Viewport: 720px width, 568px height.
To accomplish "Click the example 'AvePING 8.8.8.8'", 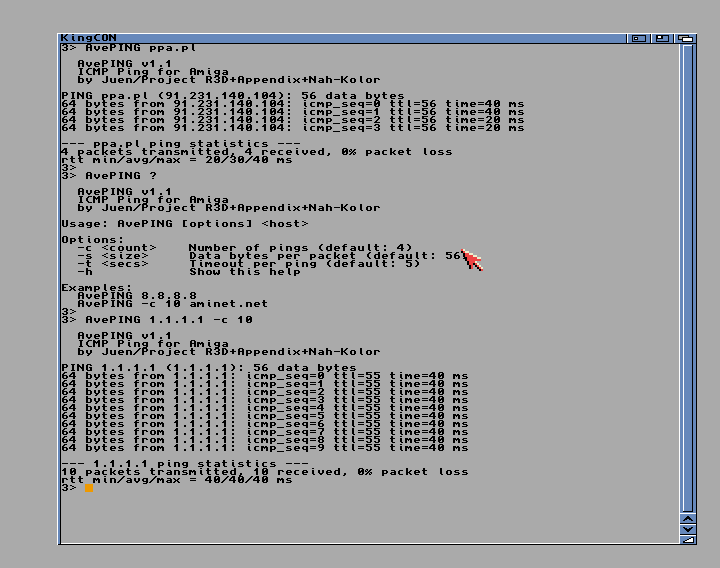I will tap(137, 296).
